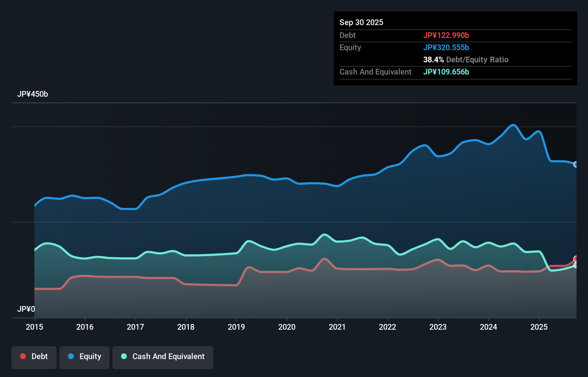The height and width of the screenshot is (377, 588).
Task: Click the blue Equity area fill gradient
Action: click(x=286, y=215)
